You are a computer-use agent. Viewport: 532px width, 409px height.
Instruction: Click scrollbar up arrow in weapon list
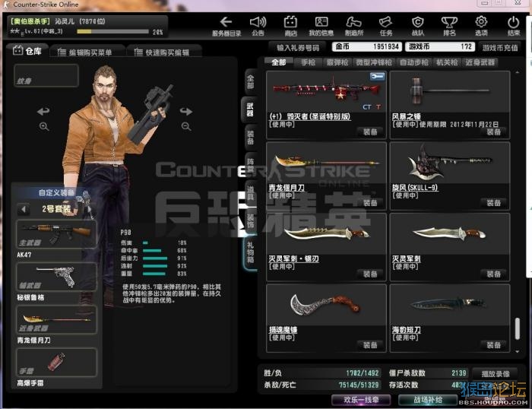[517, 72]
